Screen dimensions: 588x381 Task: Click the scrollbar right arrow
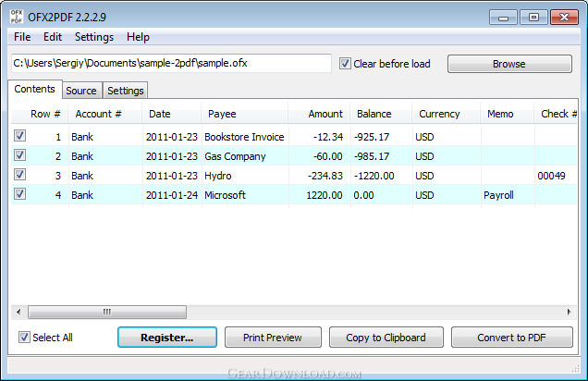click(x=569, y=312)
